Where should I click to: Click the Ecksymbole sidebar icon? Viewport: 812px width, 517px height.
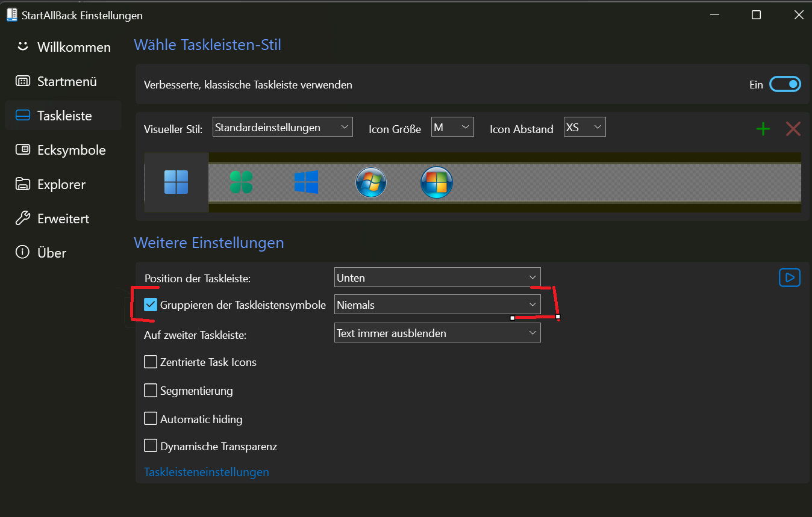point(22,150)
